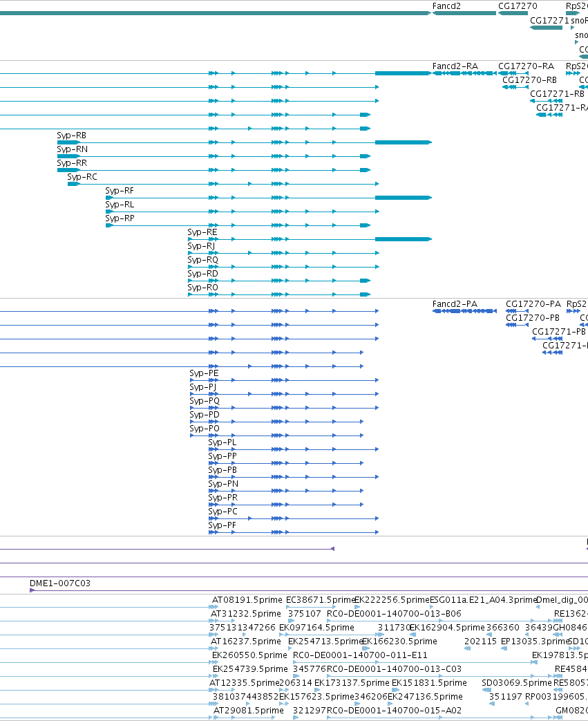The image size is (588, 721).
Task: Select the Syp-RO transcript label
Action: point(202,287)
